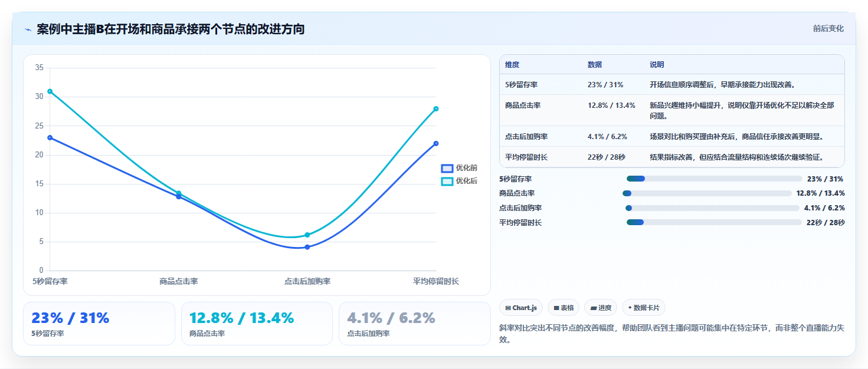Screen dimensions: 868x369
Task: Click the Chart.js chip
Action: pos(521,308)
